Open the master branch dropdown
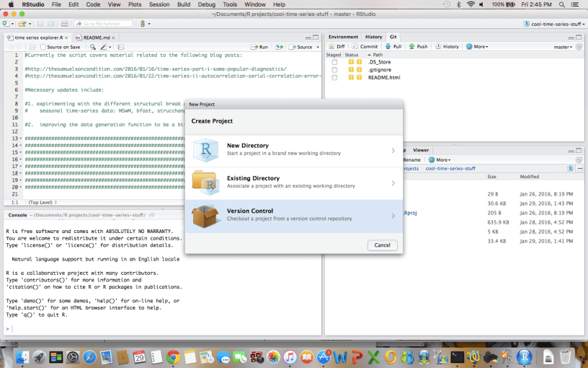The height and width of the screenshot is (368, 588). pyautogui.click(x=563, y=46)
